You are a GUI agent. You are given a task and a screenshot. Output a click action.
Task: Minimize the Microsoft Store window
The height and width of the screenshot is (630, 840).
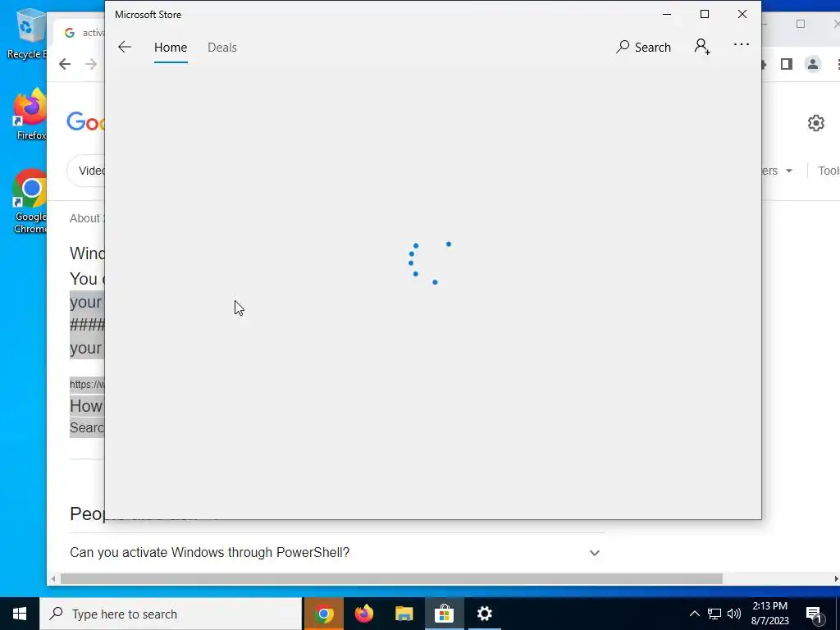[667, 15]
